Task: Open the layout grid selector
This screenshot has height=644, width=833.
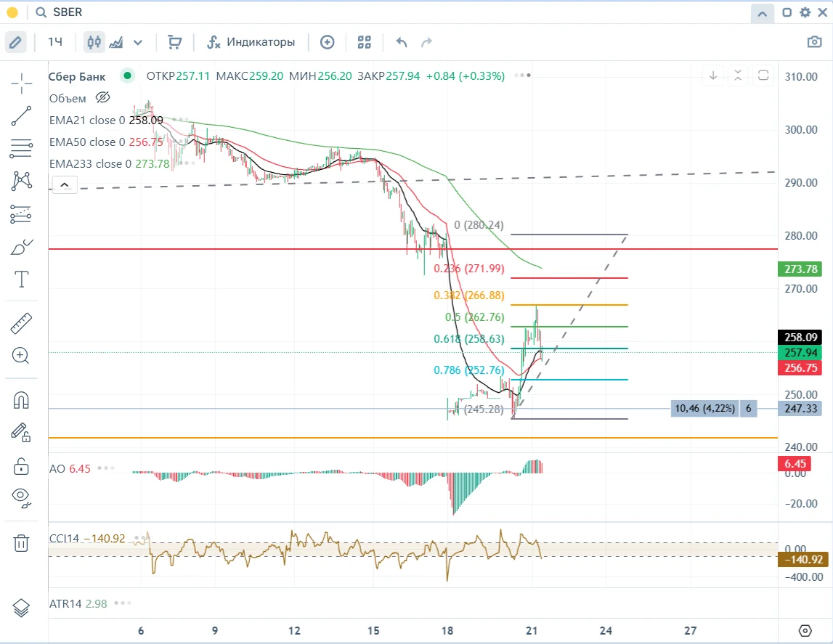Action: 365,42
